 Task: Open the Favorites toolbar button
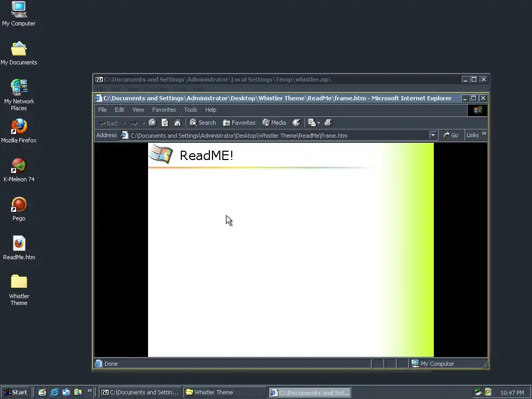pos(239,123)
